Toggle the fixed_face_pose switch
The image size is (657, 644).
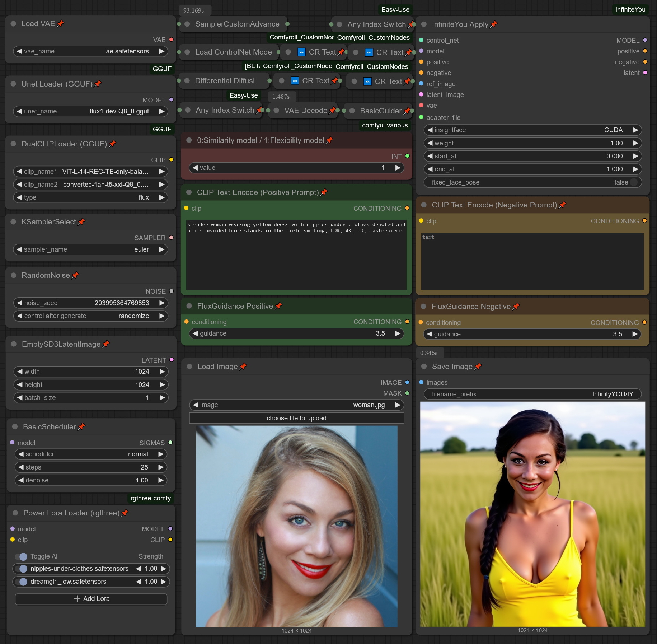click(x=634, y=182)
